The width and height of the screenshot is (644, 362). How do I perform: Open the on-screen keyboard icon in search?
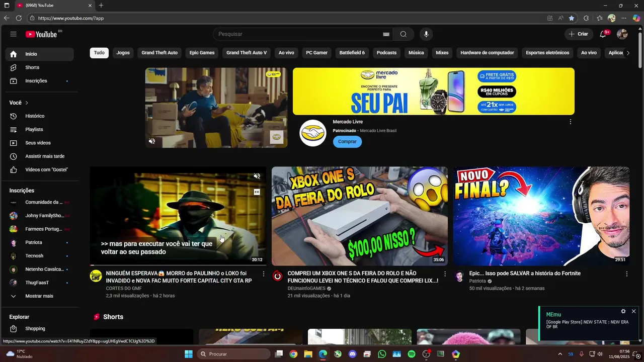[x=386, y=34]
